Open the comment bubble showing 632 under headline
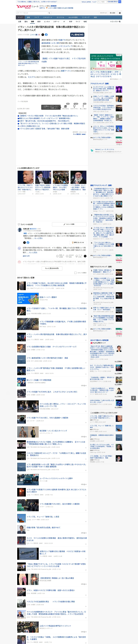 pos(33,35)
